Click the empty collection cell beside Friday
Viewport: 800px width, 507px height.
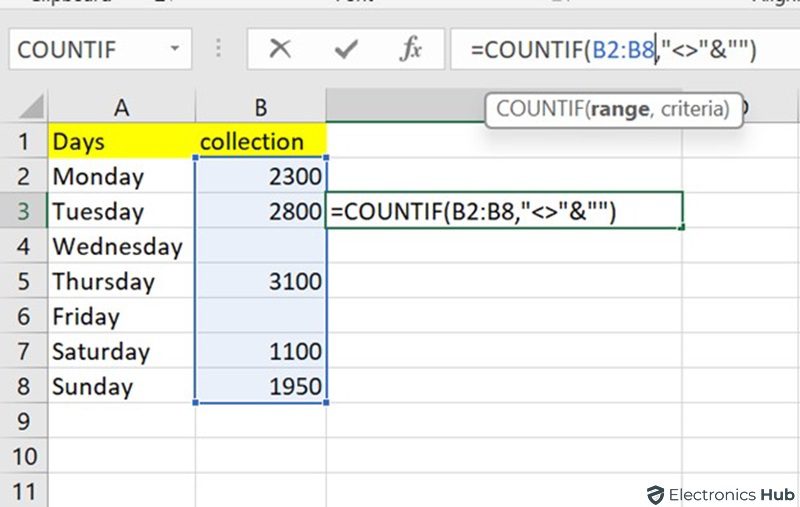[260, 317]
